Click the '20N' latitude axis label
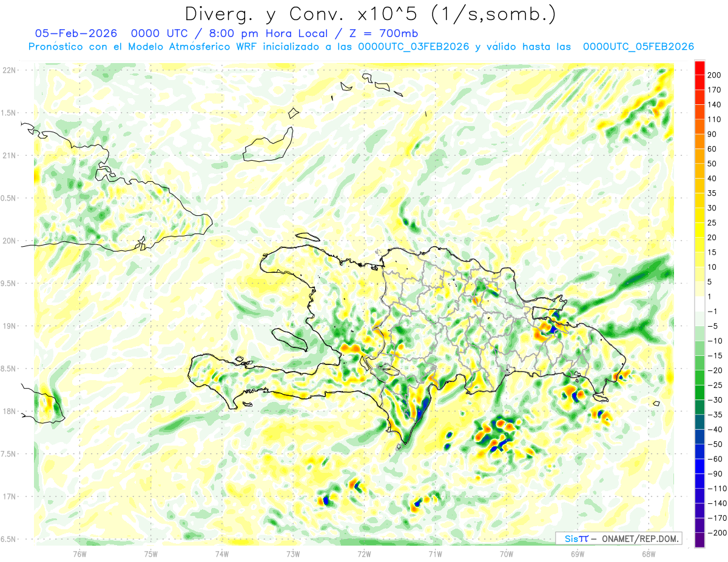Viewport: 728px width, 562px height. (9, 241)
